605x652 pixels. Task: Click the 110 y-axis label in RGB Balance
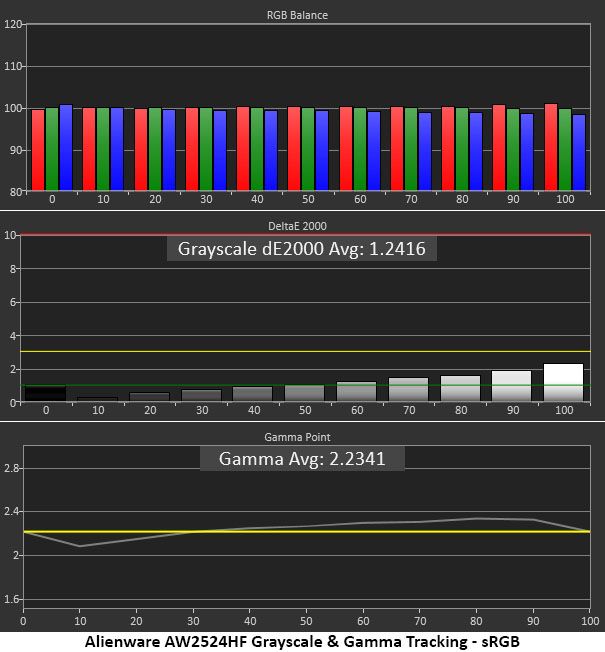[12, 66]
